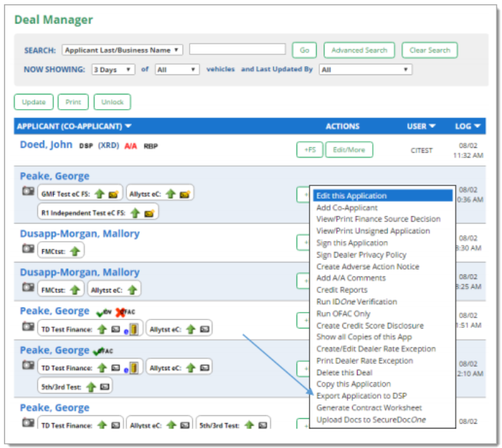This screenshot has height=448, width=502.
Task: Select Run IDOne Verification
Action: (x=356, y=301)
